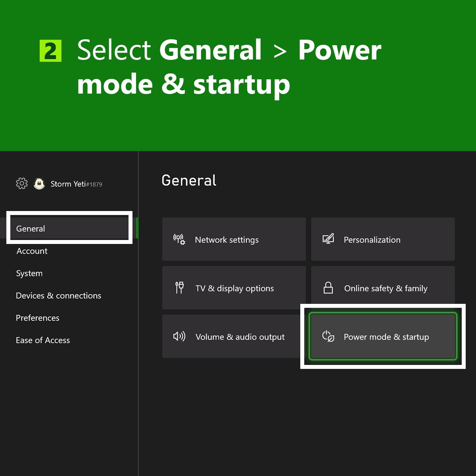Open Power mode & startup tile
This screenshot has height=476, width=476.
[x=383, y=336]
